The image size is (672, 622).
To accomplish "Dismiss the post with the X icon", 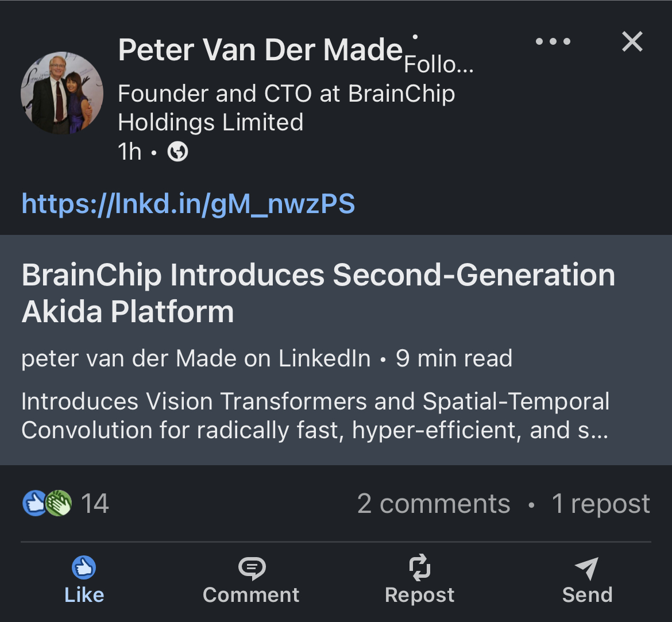I will [x=632, y=41].
